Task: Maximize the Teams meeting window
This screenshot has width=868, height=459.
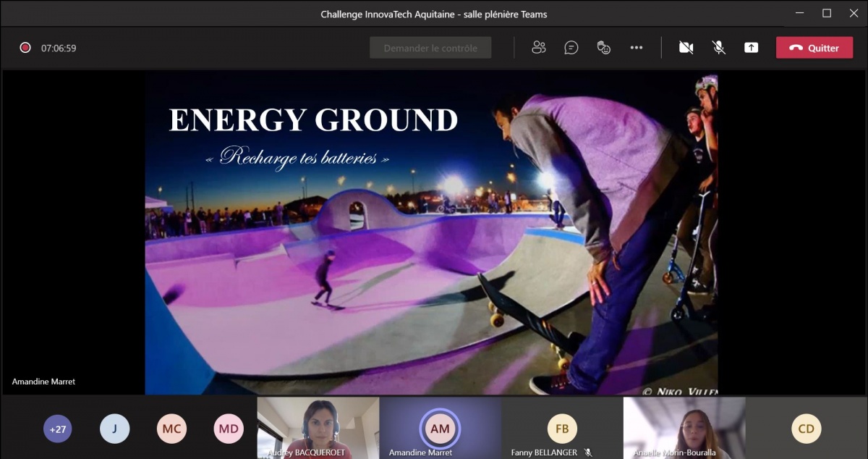Action: coord(827,13)
